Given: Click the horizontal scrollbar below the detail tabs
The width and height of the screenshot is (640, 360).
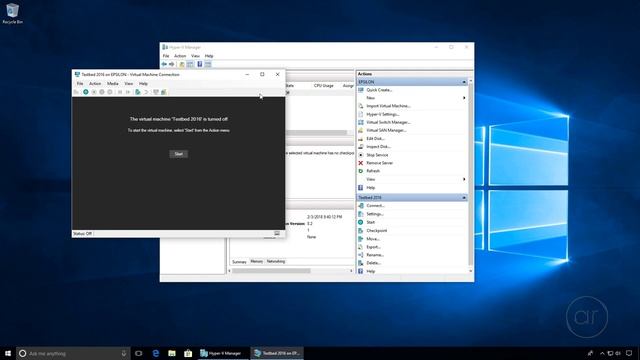Looking at the screenshot, I should (271, 271).
